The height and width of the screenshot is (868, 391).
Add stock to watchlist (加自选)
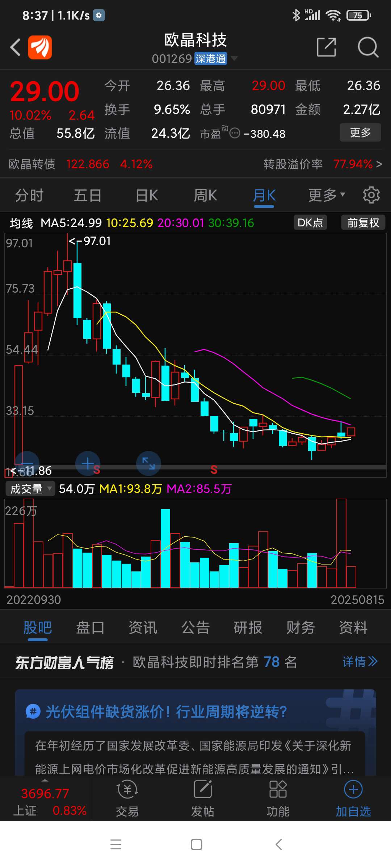click(353, 799)
